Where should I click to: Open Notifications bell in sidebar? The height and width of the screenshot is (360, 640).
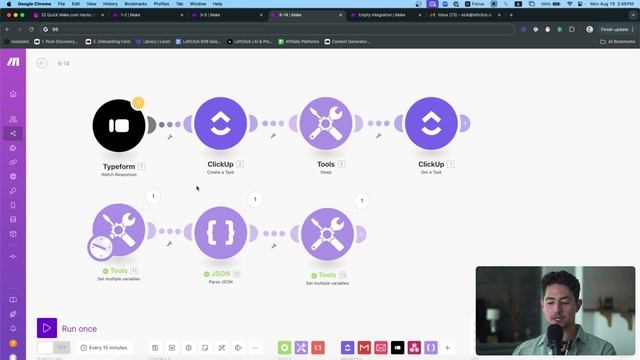[13, 328]
